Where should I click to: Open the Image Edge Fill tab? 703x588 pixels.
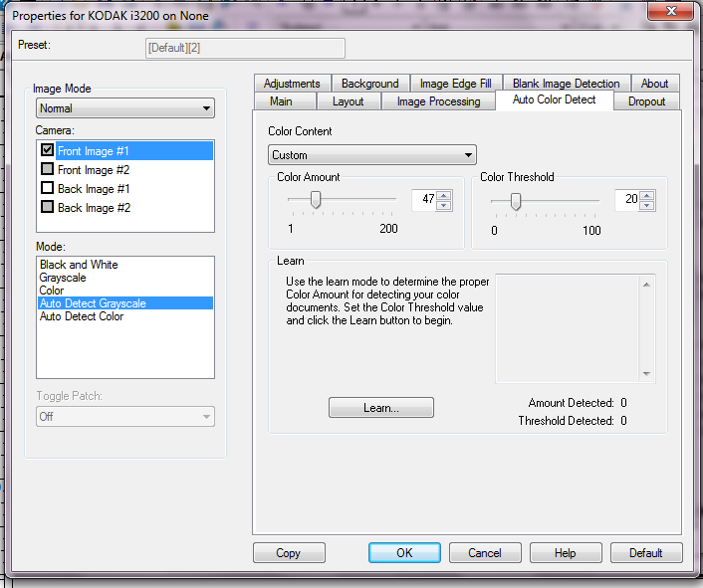coord(455,84)
